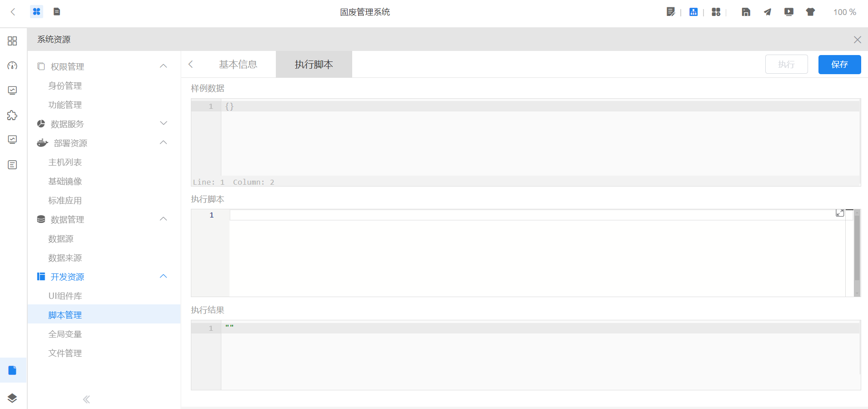Open left rail lower monitor chart icon

(13, 139)
